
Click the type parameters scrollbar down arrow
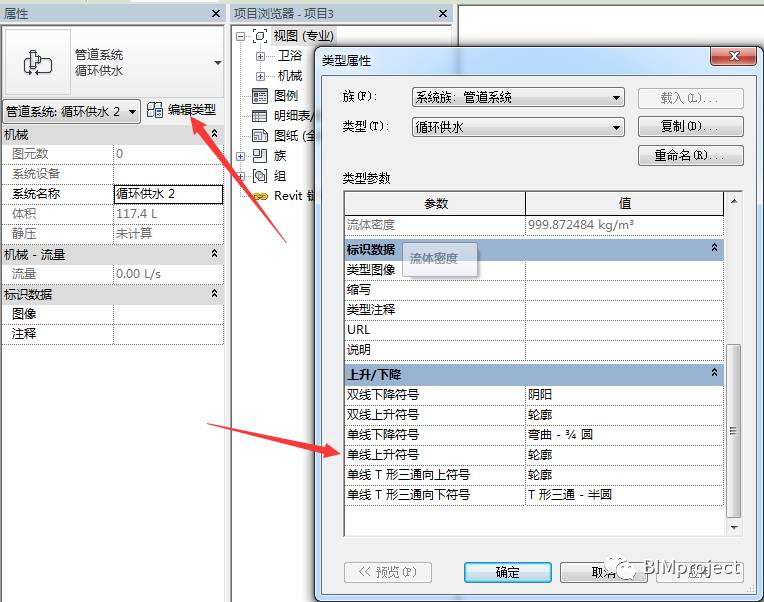click(x=734, y=527)
